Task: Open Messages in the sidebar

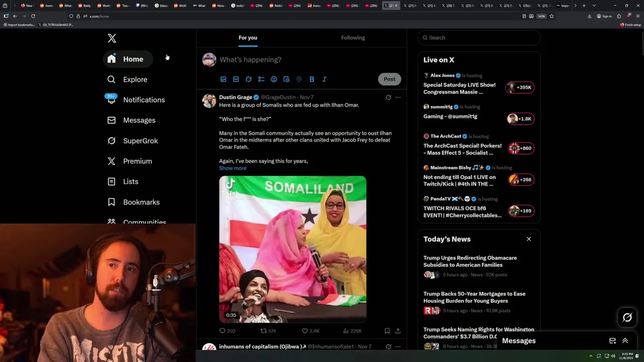Action: (131, 120)
